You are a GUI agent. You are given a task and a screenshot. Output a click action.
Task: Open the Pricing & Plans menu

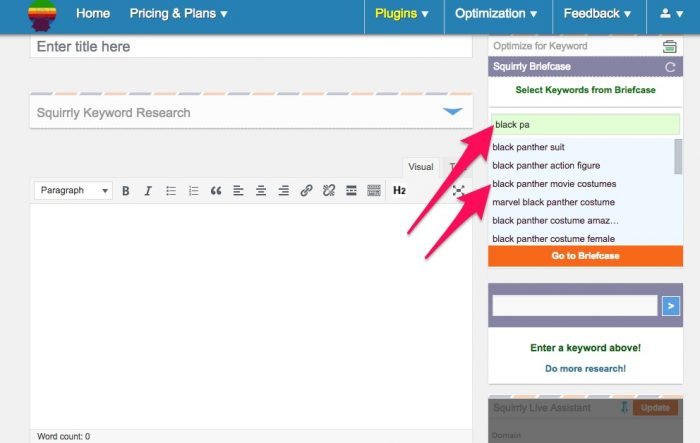click(179, 13)
